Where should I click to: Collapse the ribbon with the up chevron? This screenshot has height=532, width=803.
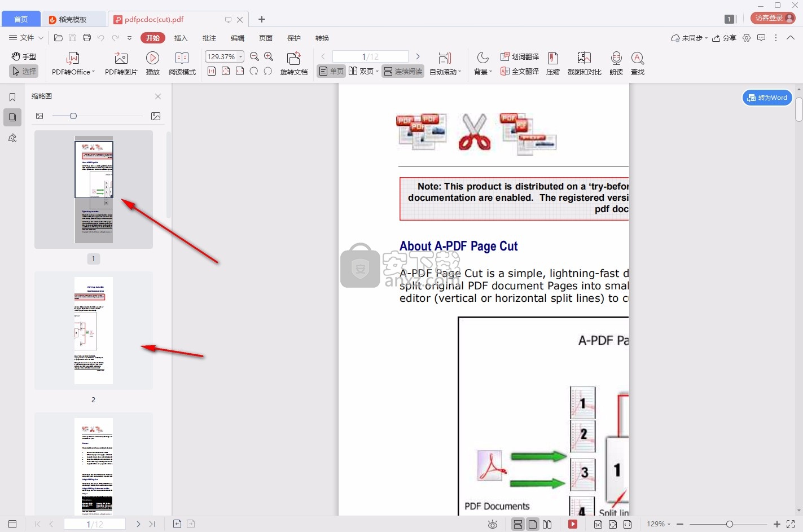(791, 38)
